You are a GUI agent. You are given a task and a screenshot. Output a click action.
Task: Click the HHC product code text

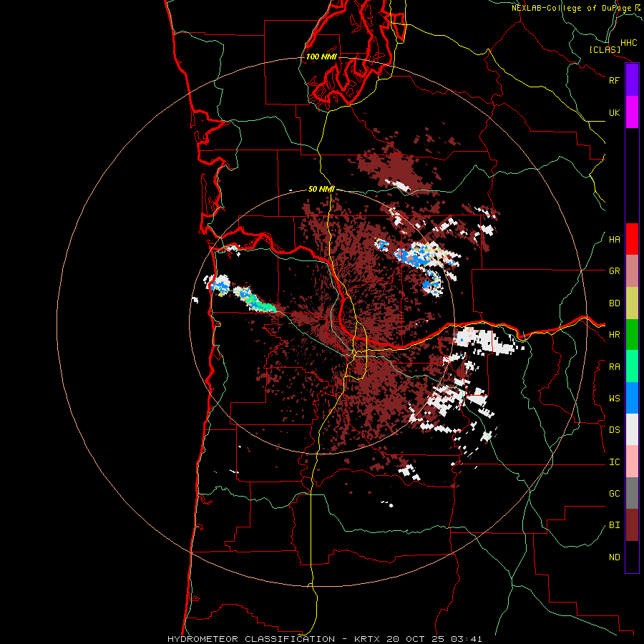coord(628,43)
